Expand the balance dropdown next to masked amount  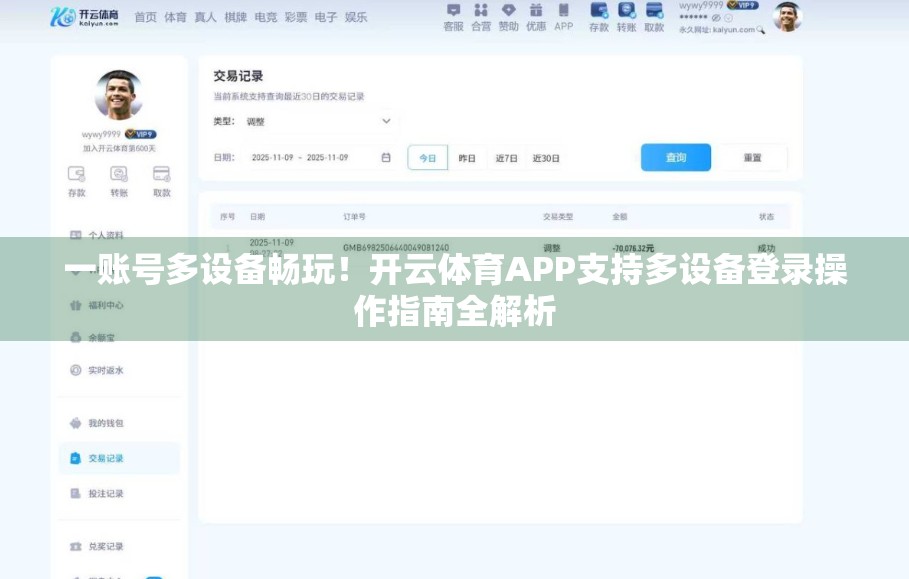pyautogui.click(x=729, y=18)
